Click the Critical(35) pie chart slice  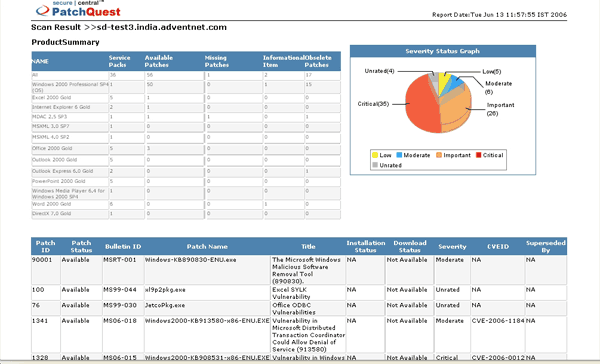[422, 104]
